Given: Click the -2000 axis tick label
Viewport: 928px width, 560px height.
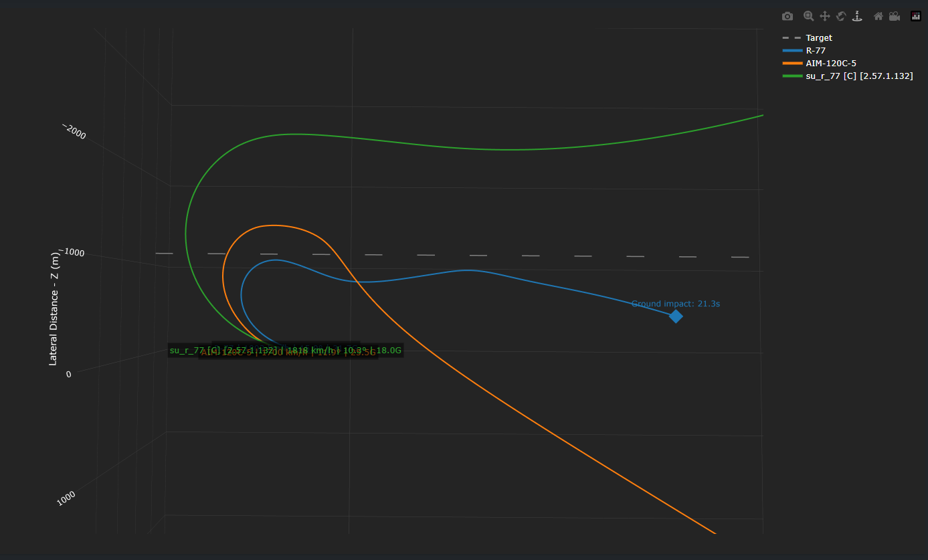Looking at the screenshot, I should coord(74,131).
